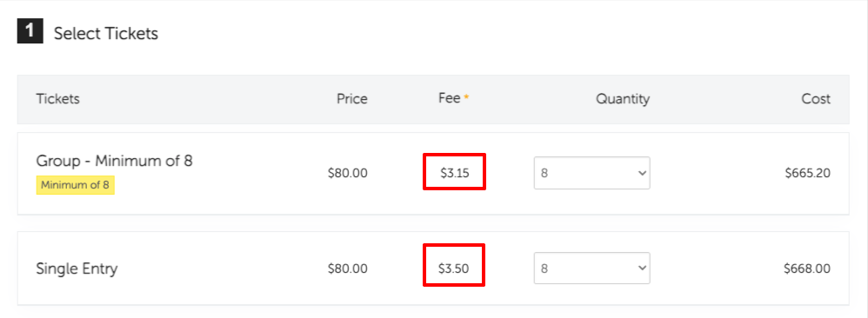This screenshot has width=868, height=318.
Task: Click the Tickets column header
Action: (58, 99)
